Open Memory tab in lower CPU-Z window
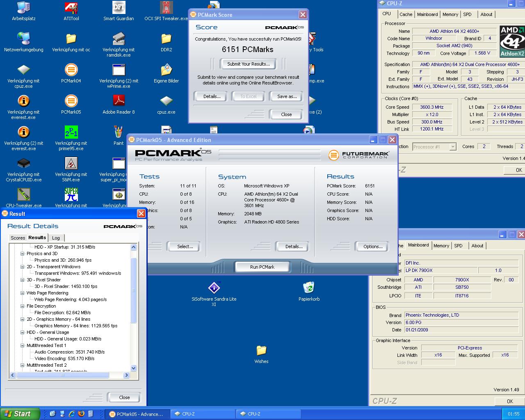 click(x=441, y=246)
